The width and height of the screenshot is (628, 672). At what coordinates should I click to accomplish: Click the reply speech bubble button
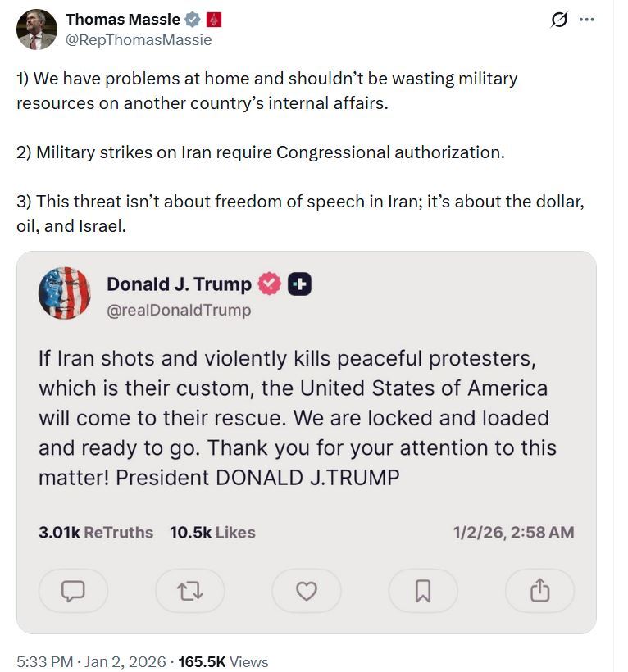tap(74, 591)
